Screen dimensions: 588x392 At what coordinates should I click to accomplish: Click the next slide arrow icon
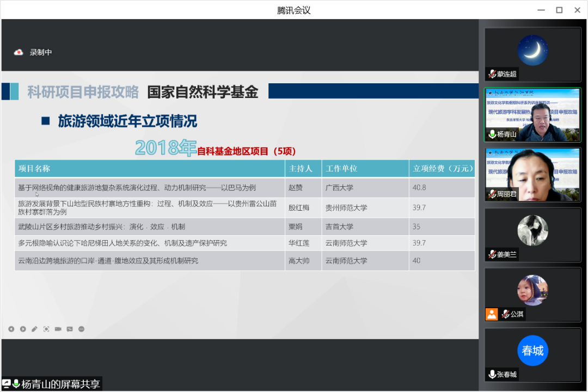point(23,329)
